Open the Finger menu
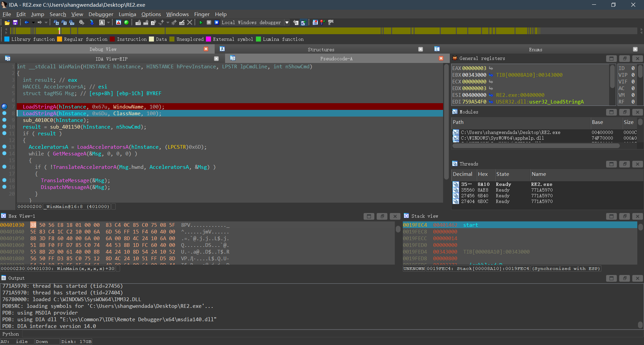 pyautogui.click(x=202, y=14)
